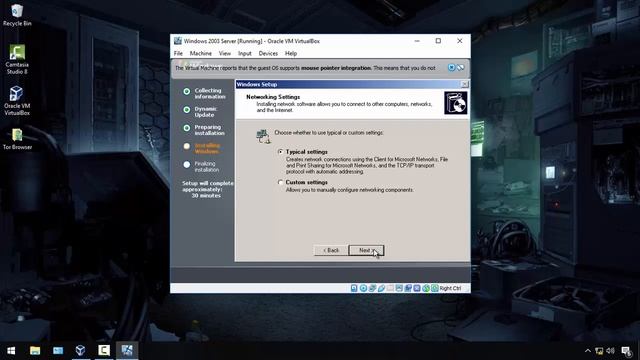The width and height of the screenshot is (640, 360).
Task: Open the Windows Start menu
Action: tap(11, 350)
